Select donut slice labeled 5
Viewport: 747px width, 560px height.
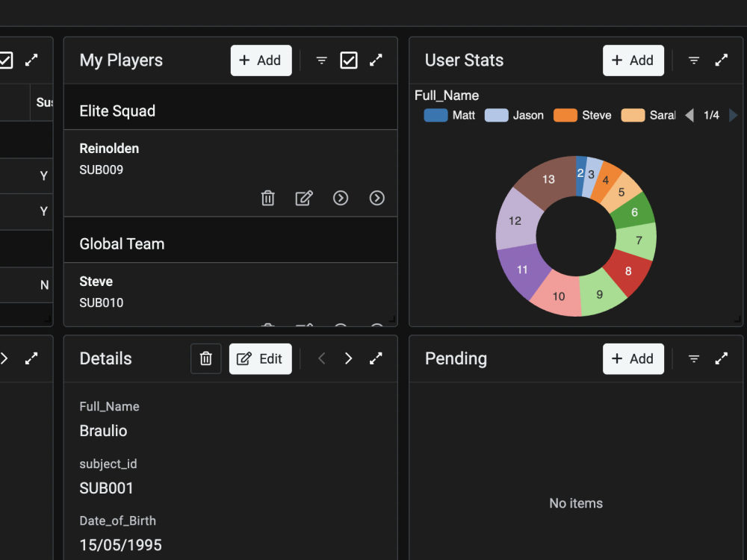coord(621,192)
